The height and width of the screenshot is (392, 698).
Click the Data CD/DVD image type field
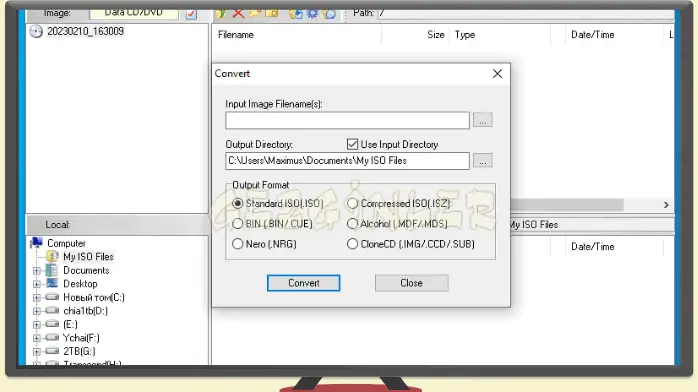(x=134, y=14)
